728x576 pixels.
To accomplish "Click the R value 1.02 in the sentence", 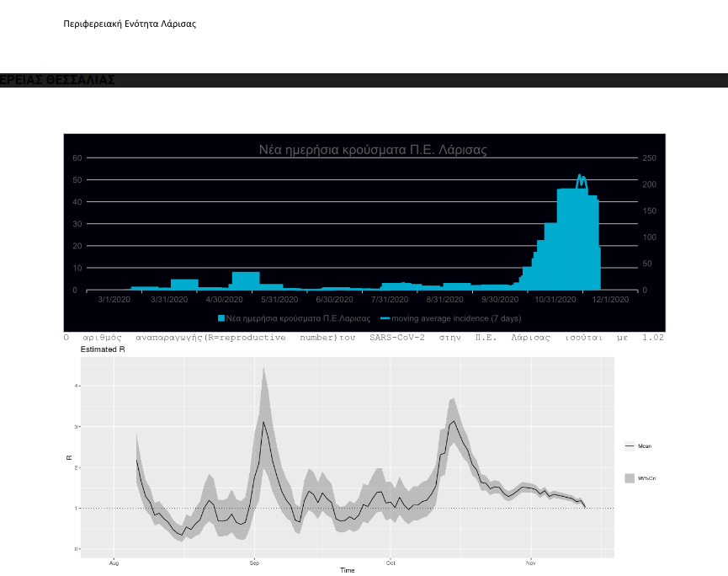I will point(653,337).
